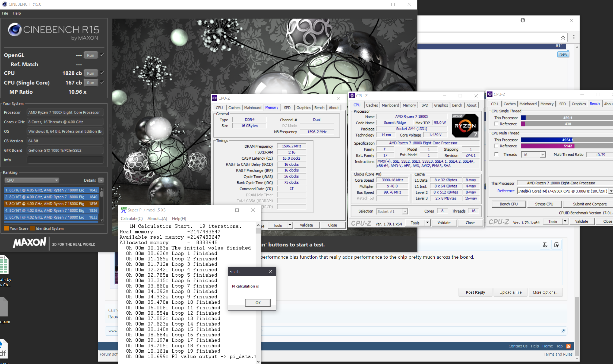Click the ranking list scrollbar
Screen dimensions: 613x364
pos(102,205)
